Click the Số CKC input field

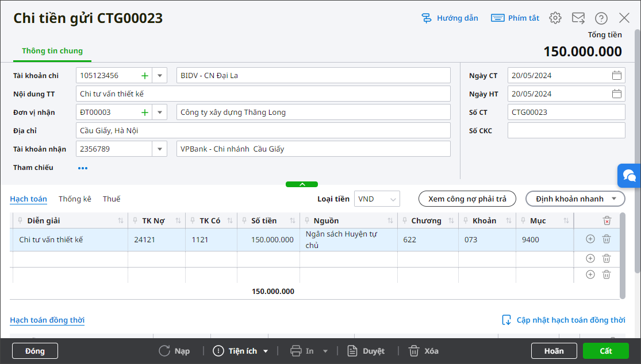566,130
